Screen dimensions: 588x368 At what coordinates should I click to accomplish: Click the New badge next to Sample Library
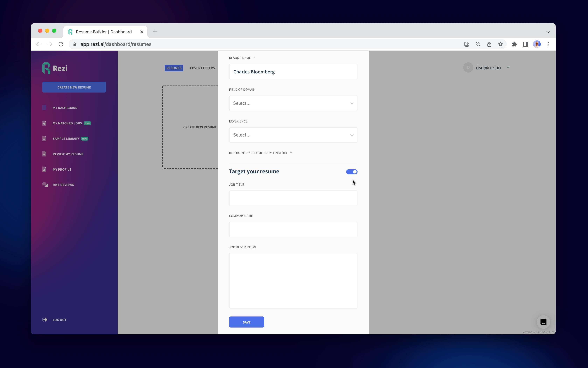tap(85, 139)
